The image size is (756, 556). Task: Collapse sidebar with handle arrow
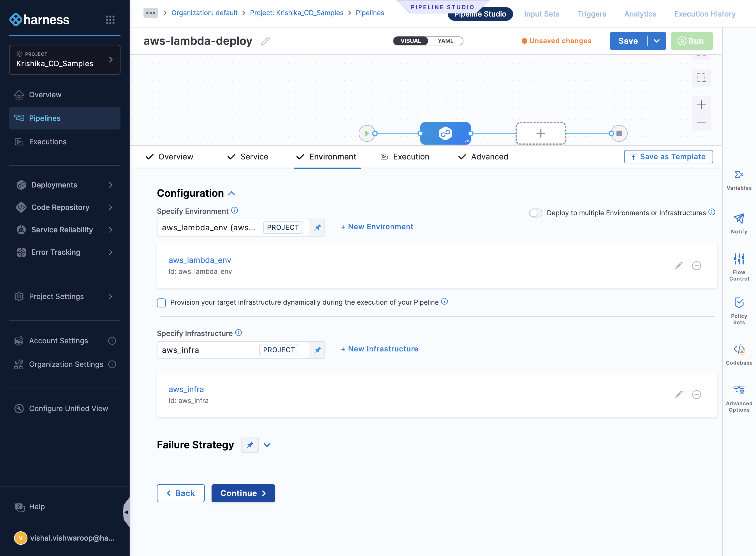pyautogui.click(x=126, y=512)
